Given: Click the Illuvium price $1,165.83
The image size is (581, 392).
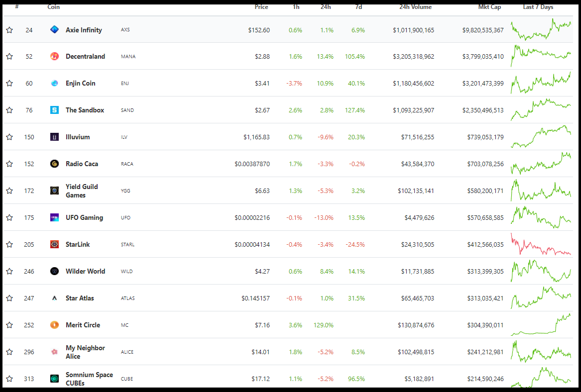Looking at the screenshot, I should click(x=256, y=137).
